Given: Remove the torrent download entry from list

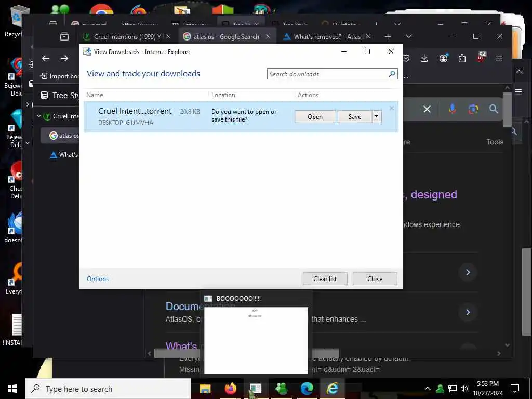Looking at the screenshot, I should [392, 108].
